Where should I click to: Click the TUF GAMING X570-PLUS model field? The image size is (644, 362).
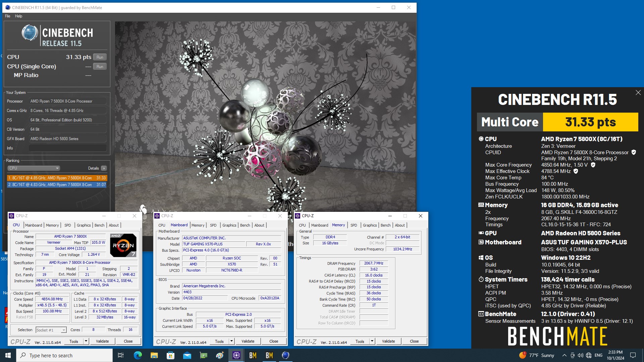click(x=214, y=244)
